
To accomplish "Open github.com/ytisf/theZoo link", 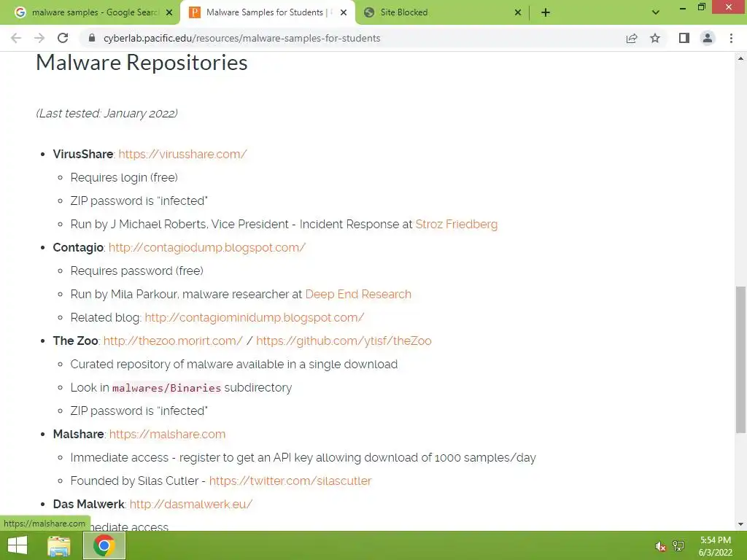I will click(x=344, y=341).
